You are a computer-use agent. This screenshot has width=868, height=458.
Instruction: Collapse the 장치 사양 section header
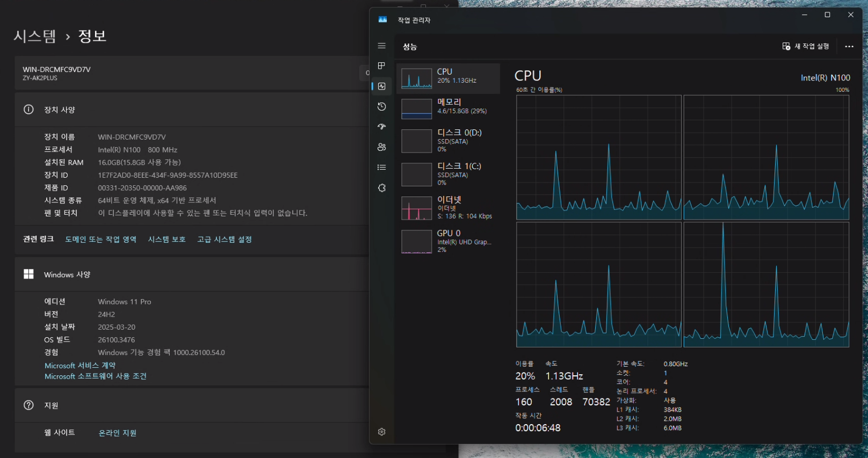point(192,110)
